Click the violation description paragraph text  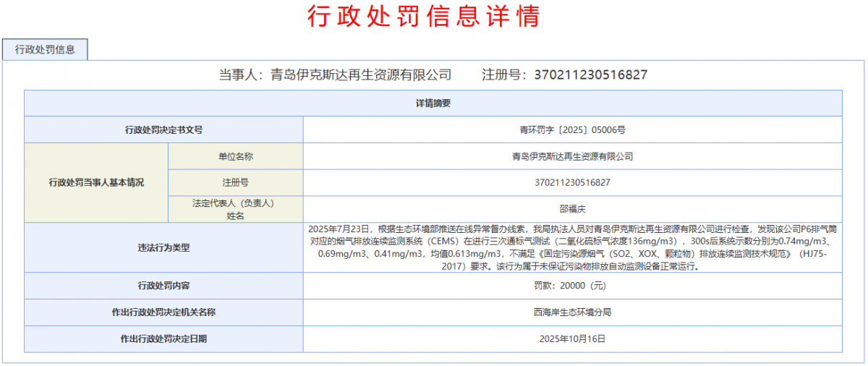[x=572, y=247]
